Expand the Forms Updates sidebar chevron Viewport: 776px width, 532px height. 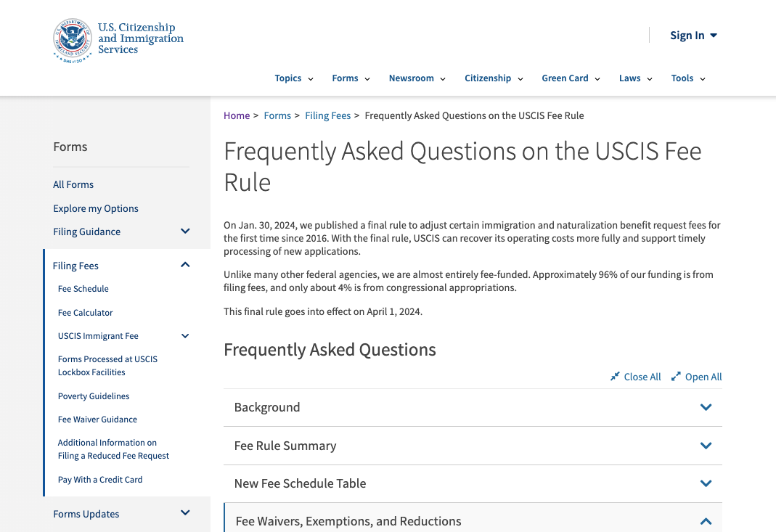coord(185,512)
